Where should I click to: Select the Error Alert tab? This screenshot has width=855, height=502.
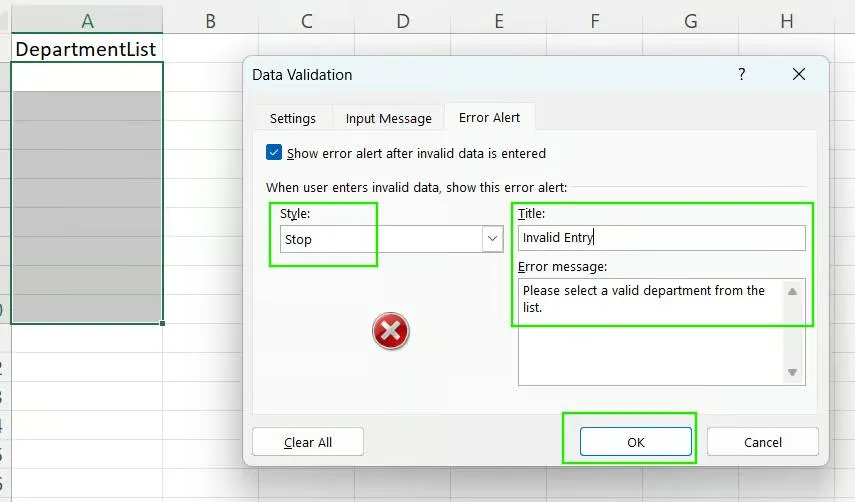coord(489,117)
